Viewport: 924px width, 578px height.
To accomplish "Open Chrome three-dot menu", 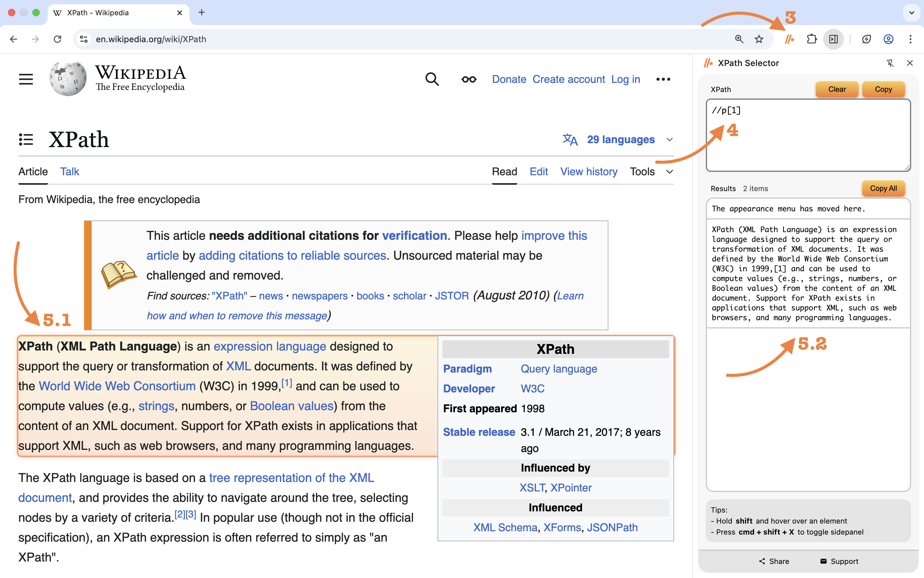I will pos(911,39).
